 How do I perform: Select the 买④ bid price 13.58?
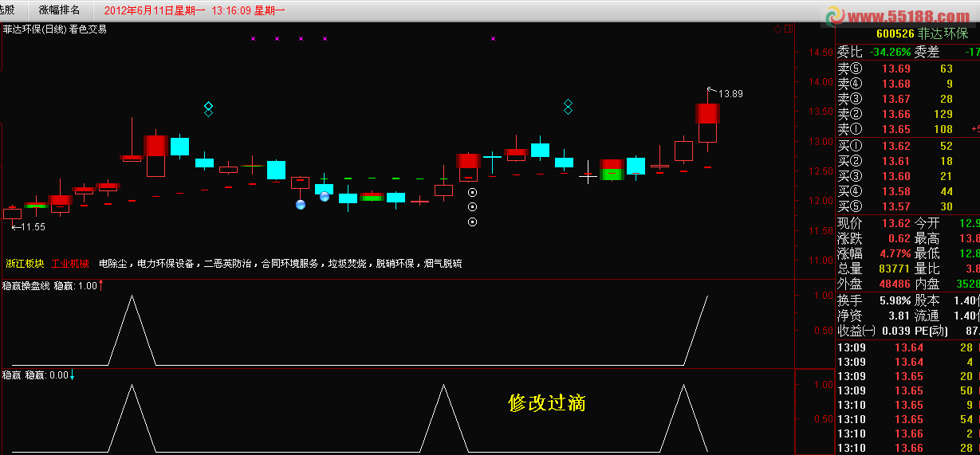(x=896, y=191)
